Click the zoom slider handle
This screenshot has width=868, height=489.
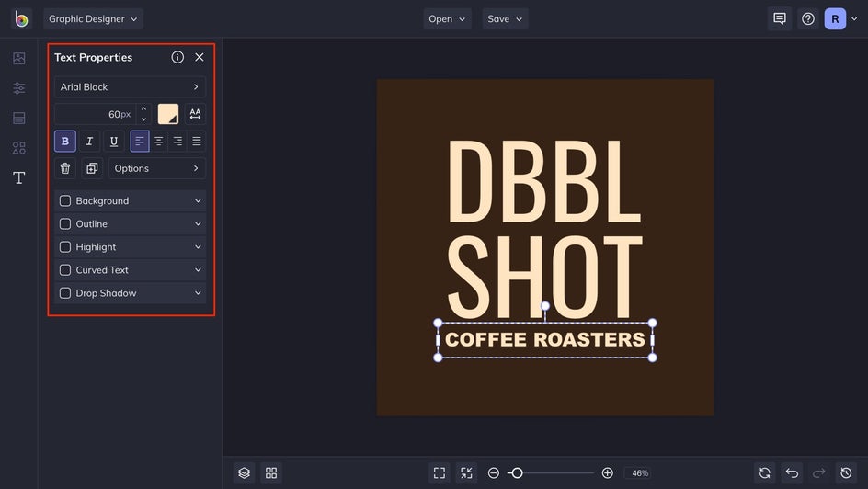click(517, 473)
